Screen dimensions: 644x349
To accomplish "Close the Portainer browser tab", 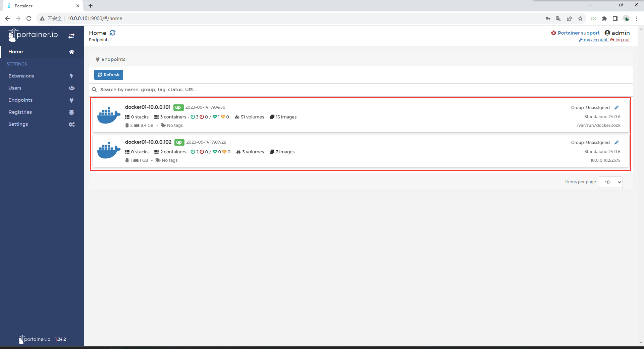I will coord(78,6).
